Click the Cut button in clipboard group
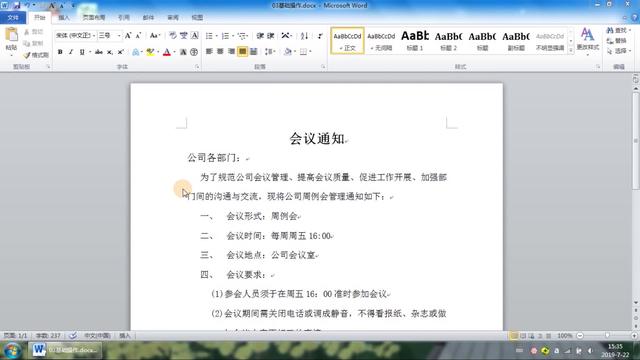The image size is (640, 360). coord(34,32)
